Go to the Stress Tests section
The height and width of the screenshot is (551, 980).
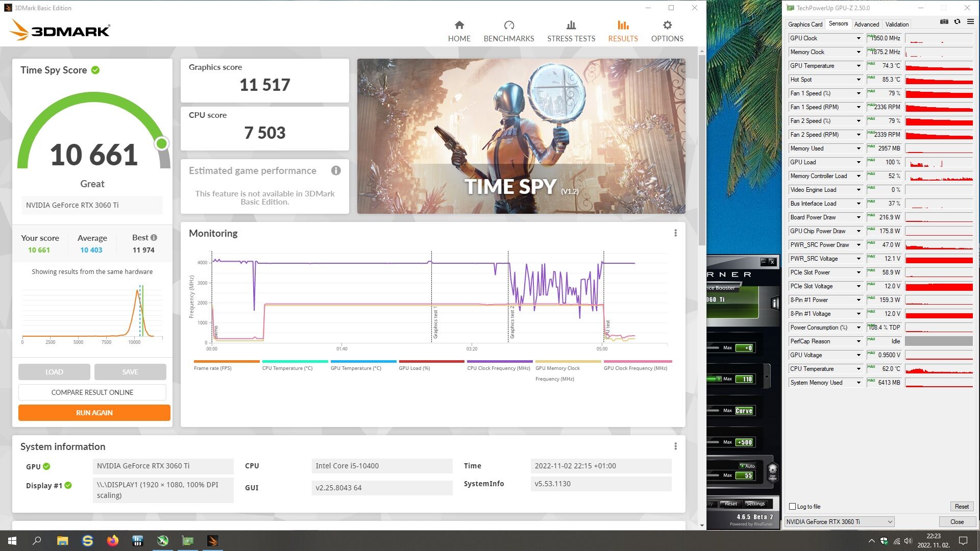click(x=571, y=31)
